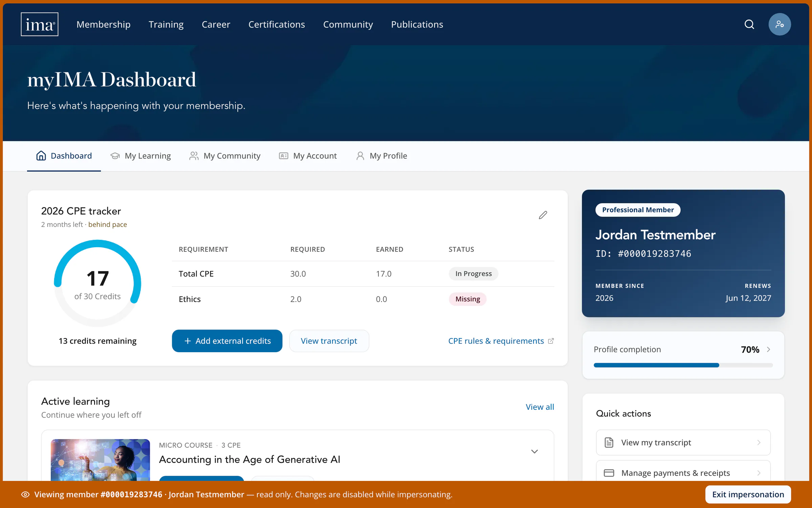
Task: Click the Professional Member badge
Action: tap(638, 210)
